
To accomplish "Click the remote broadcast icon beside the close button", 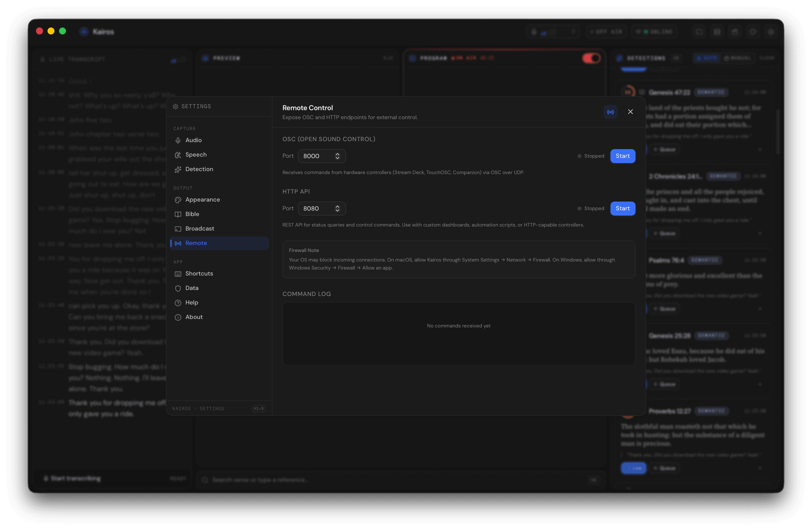I will click(610, 112).
